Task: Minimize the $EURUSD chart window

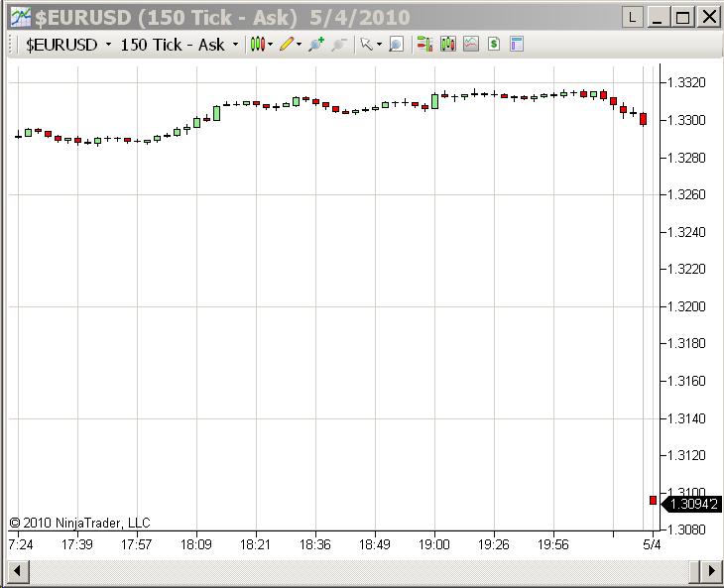Action: pos(658,18)
